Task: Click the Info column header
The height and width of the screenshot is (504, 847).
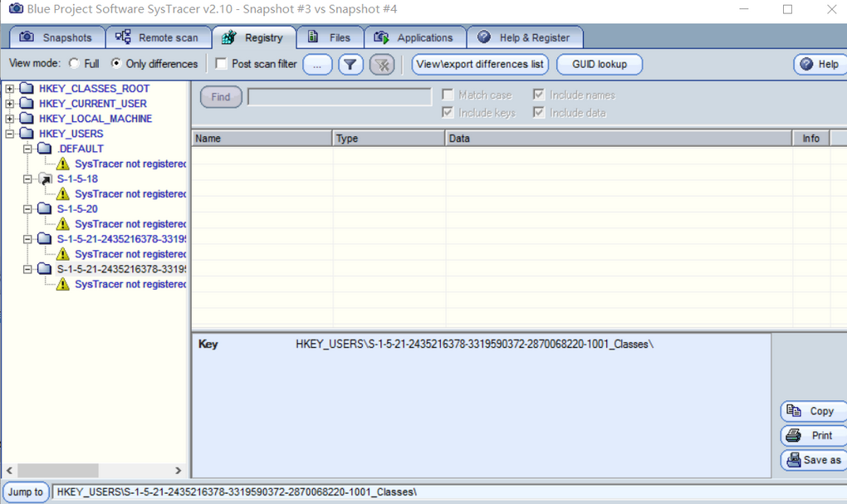Action: (x=811, y=139)
